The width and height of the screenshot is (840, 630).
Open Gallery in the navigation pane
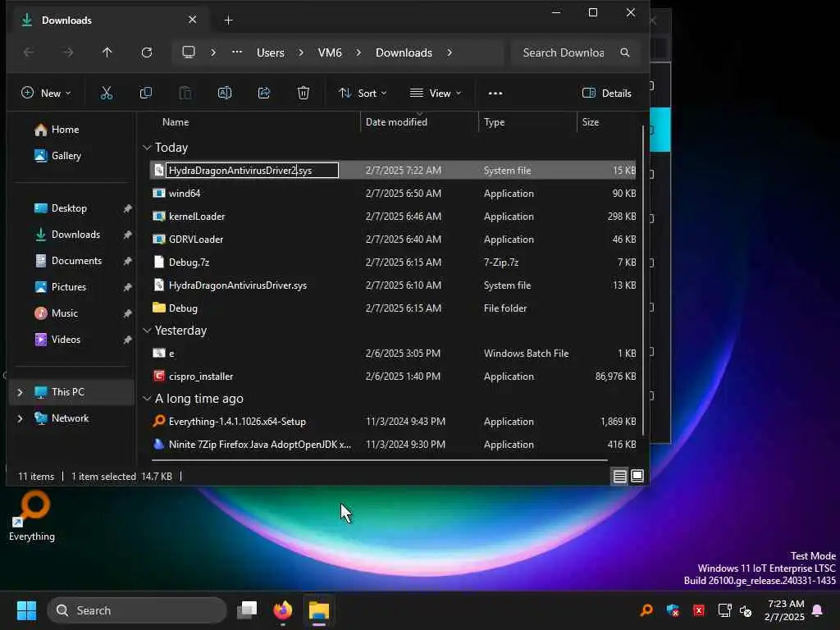coord(57,156)
